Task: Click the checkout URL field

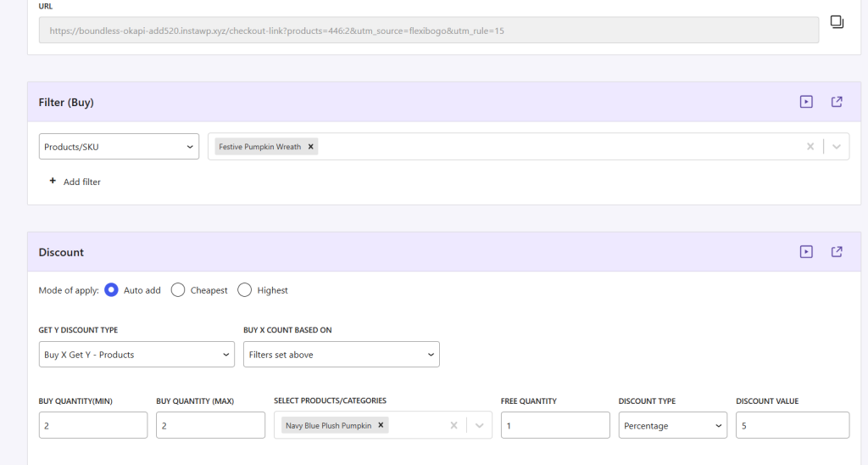Action: pos(428,31)
